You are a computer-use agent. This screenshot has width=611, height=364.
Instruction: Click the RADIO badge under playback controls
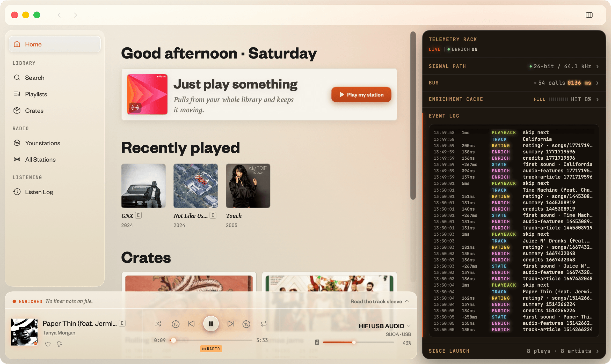pos(211,349)
